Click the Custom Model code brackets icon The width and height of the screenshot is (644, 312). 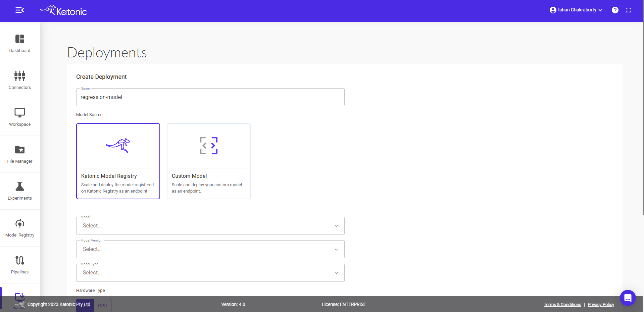[209, 146]
